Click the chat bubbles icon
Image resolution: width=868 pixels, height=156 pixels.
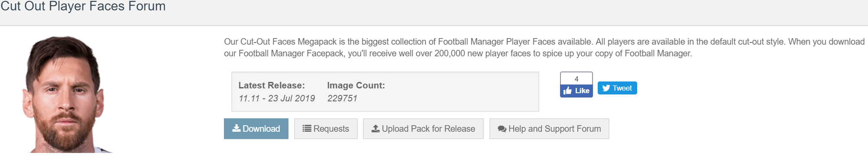(x=502, y=129)
